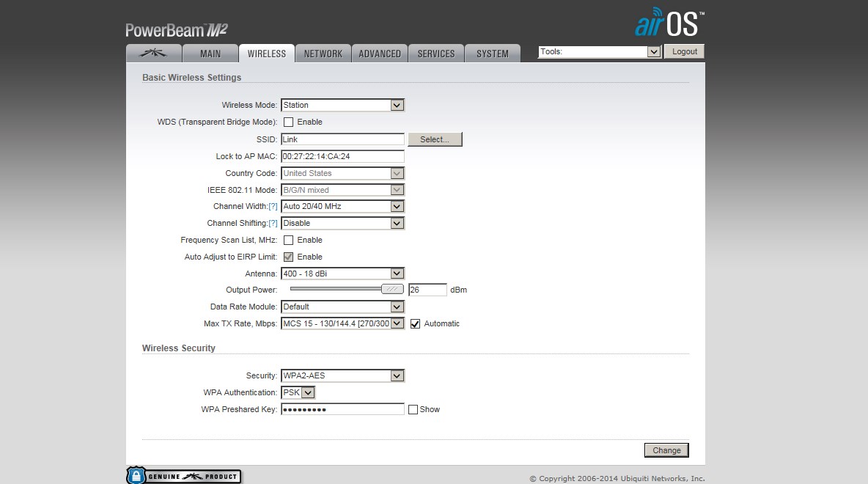Open the NETWORK tab
The image size is (868, 484).
[x=323, y=53]
